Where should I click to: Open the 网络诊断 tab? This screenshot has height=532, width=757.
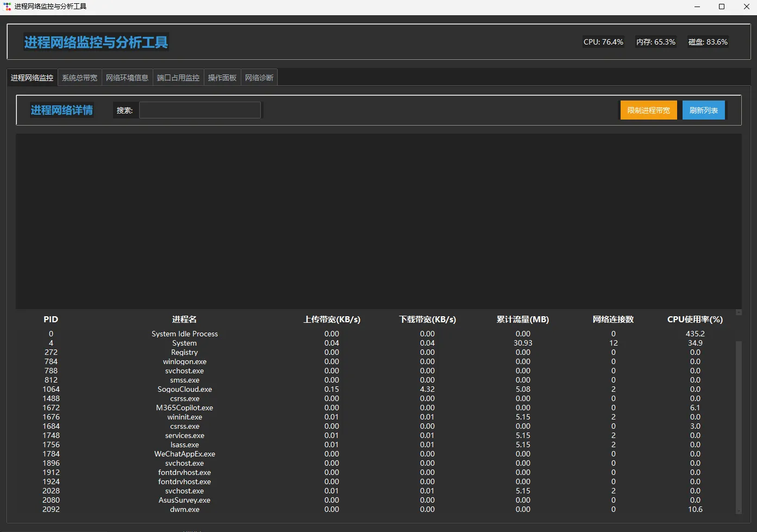[259, 78]
